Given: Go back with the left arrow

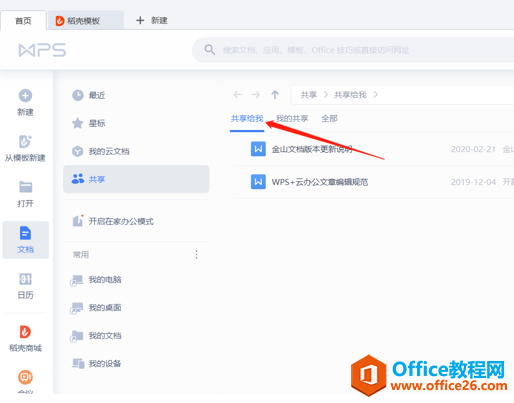Looking at the screenshot, I should (x=237, y=95).
